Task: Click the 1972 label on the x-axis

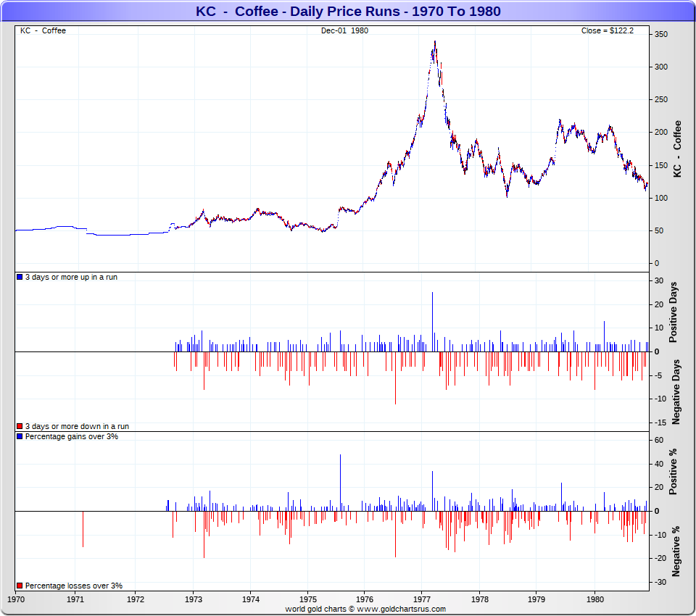Action: coord(136,599)
